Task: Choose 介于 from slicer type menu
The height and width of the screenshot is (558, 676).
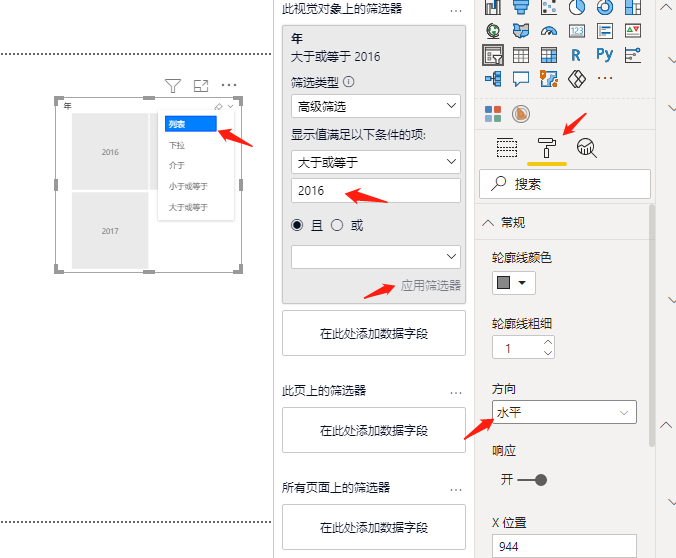Action: click(x=177, y=165)
